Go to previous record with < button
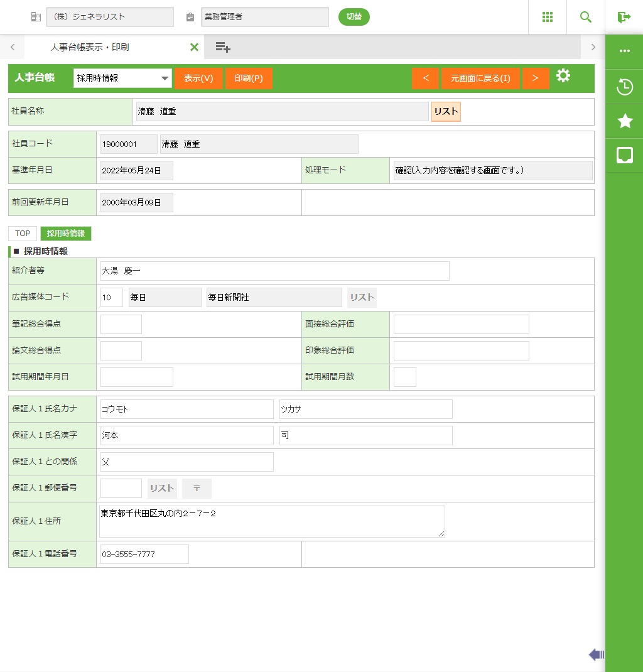Viewport: 643px width, 672px height. (425, 79)
